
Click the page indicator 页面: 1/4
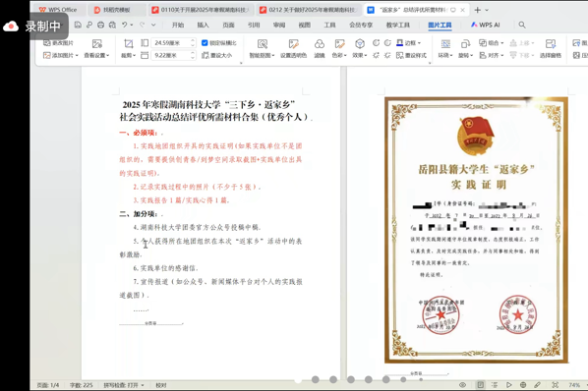click(x=48, y=385)
